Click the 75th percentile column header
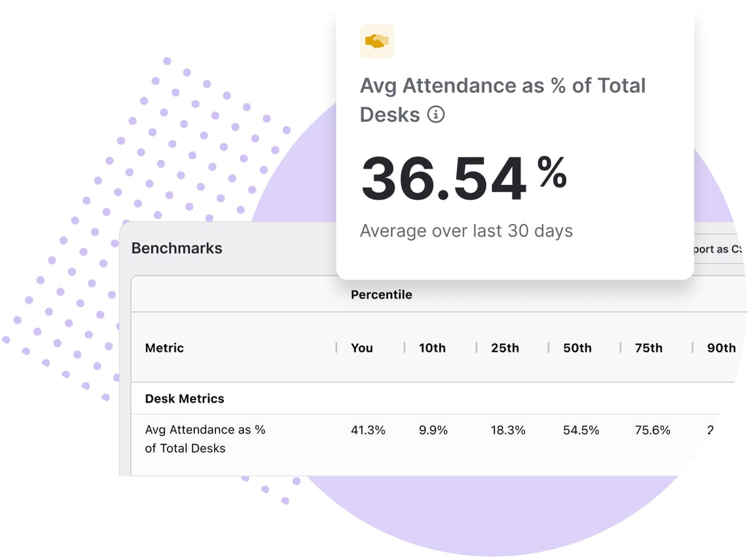 [x=649, y=348]
